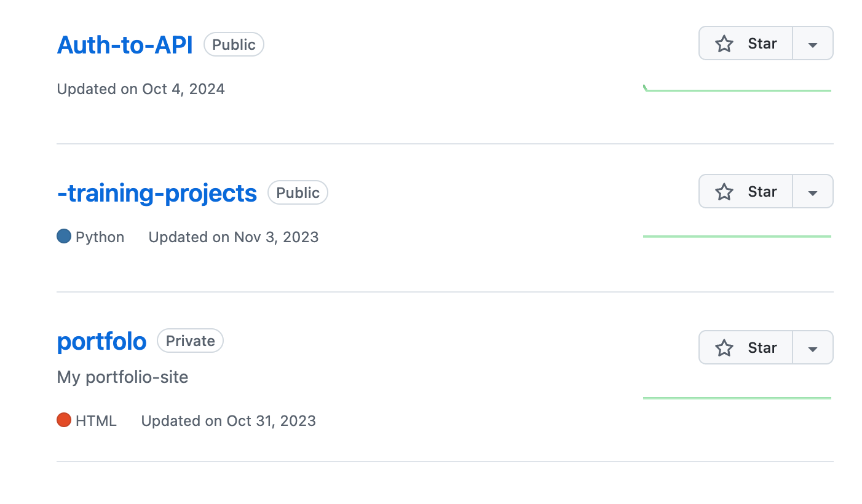Open the portfolo repository
The width and height of the screenshot is (862, 504).
[101, 341]
